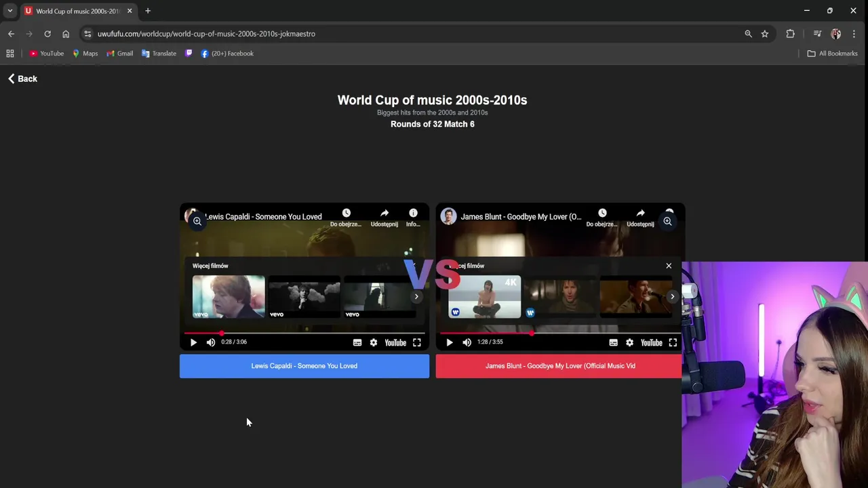Viewport: 868px width, 488px height.
Task: Open the tab search dropdown arrow
Action: [x=9, y=11]
